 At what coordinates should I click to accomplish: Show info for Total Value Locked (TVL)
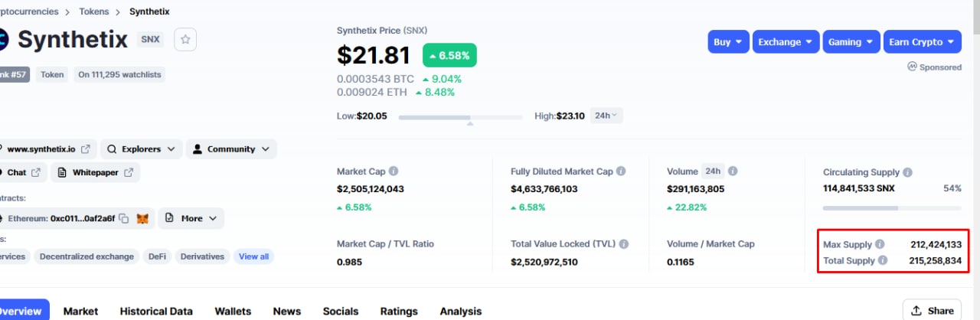(x=624, y=244)
